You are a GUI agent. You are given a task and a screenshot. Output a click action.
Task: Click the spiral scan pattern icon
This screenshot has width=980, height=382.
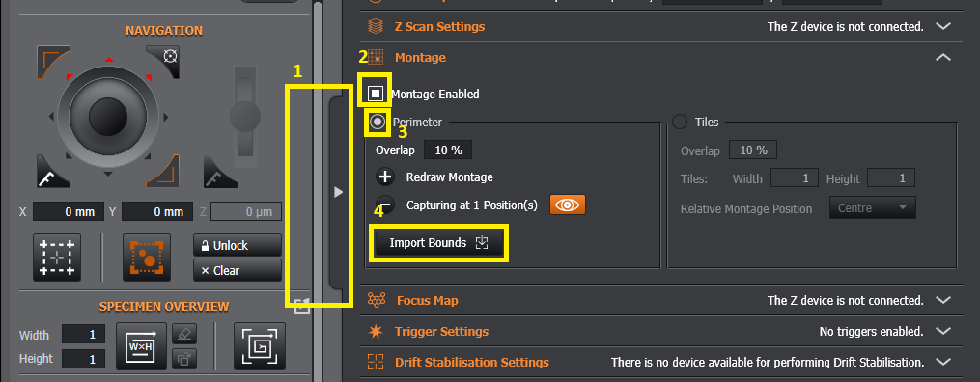259,345
